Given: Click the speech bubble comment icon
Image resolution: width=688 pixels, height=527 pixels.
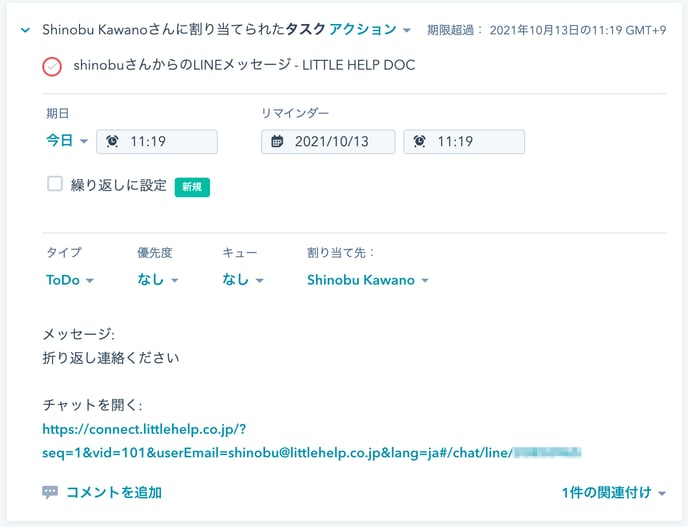Looking at the screenshot, I should pos(50,492).
